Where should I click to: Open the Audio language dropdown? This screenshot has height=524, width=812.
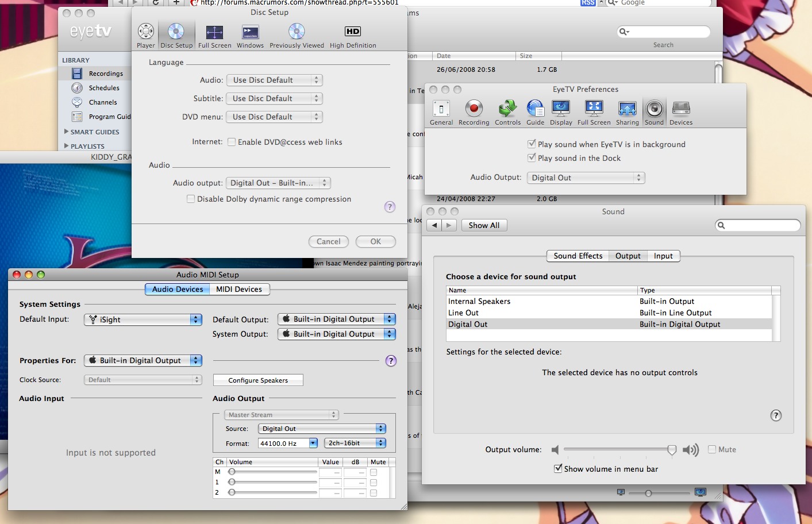click(275, 80)
